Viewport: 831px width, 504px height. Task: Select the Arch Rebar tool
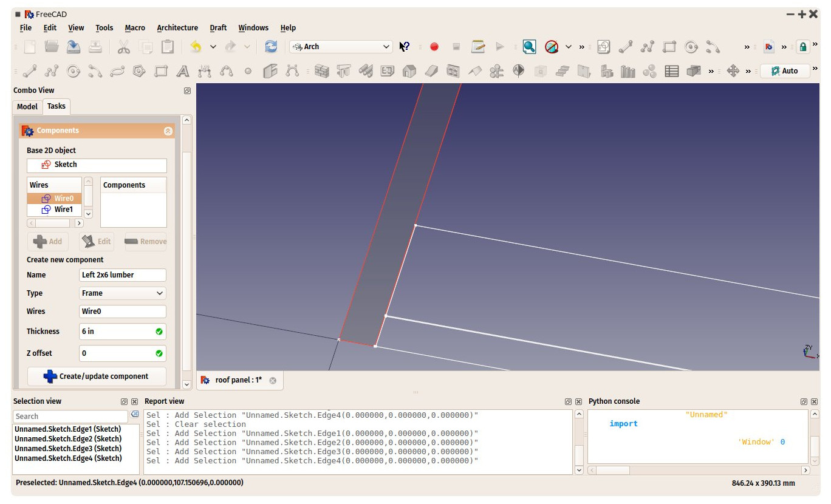(x=366, y=71)
